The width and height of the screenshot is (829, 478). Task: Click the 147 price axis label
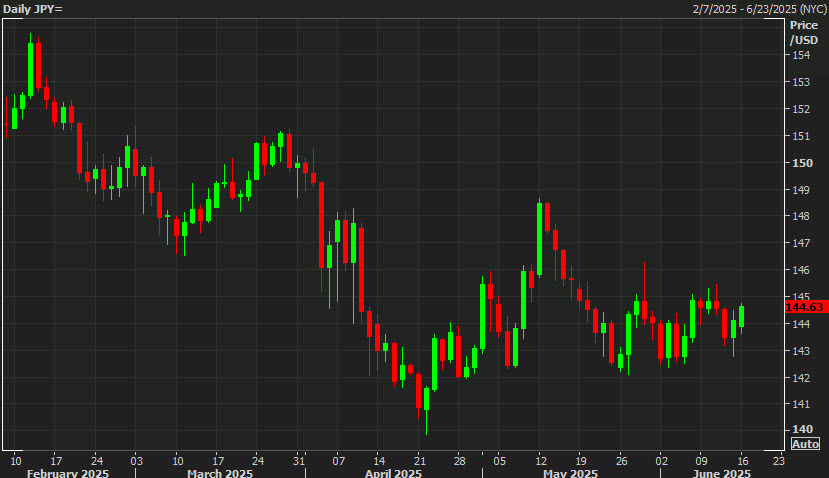pos(800,243)
